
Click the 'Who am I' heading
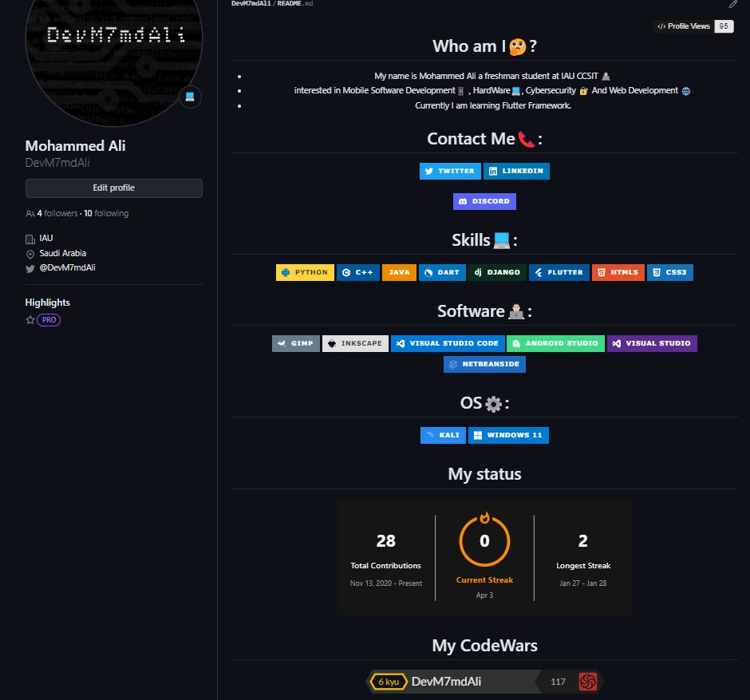tap(484, 46)
